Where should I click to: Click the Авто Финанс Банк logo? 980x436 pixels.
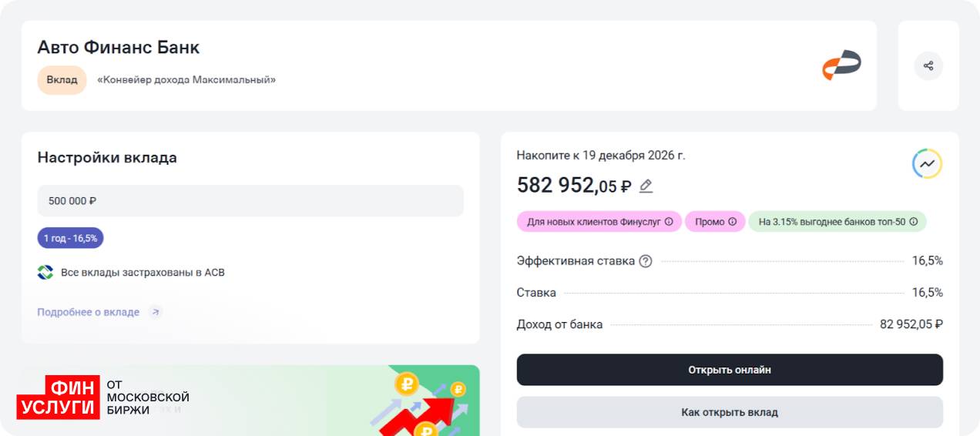point(841,65)
